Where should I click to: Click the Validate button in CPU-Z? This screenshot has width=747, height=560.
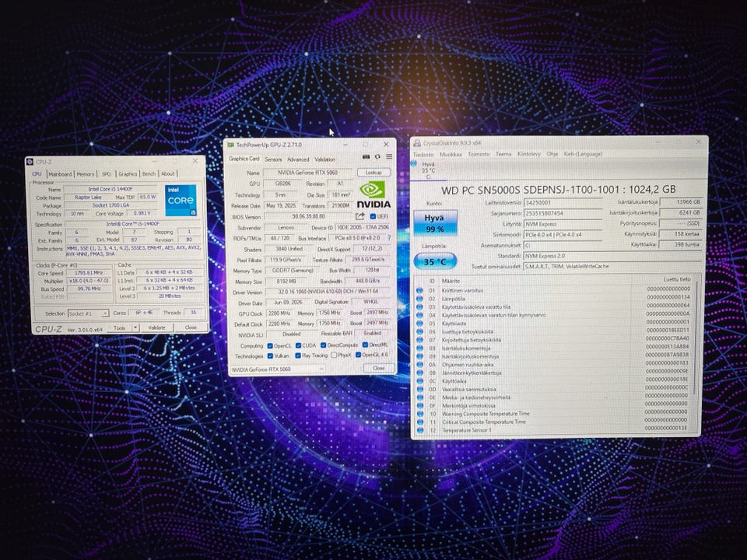click(156, 327)
